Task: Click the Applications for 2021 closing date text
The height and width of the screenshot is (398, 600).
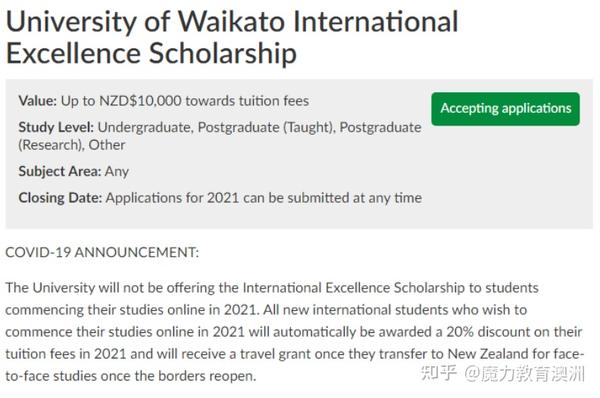Action: pyautogui.click(x=264, y=198)
